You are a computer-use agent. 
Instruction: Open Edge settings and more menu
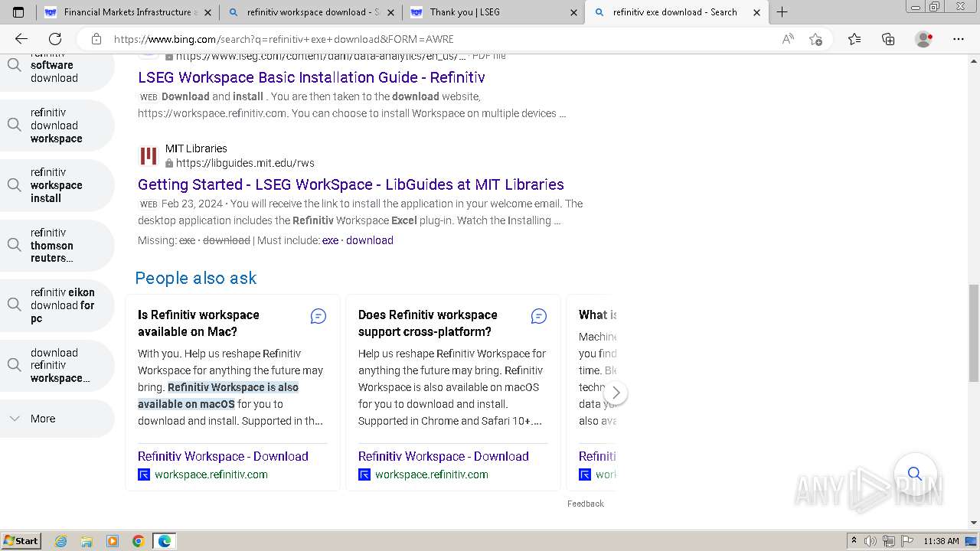pos(959,39)
